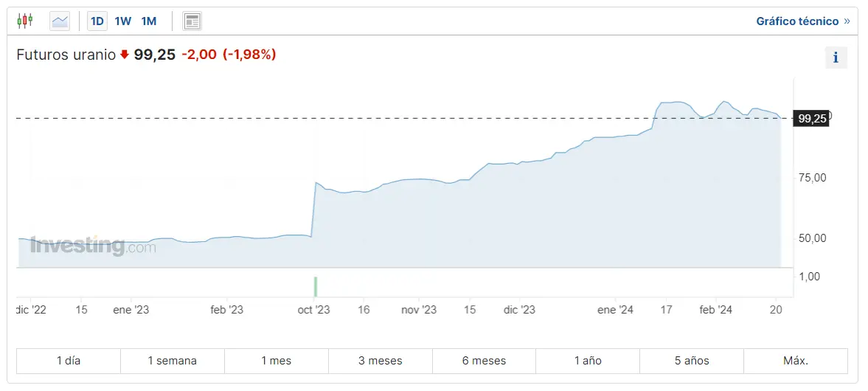Click the red down arrow price indicator

pos(125,54)
